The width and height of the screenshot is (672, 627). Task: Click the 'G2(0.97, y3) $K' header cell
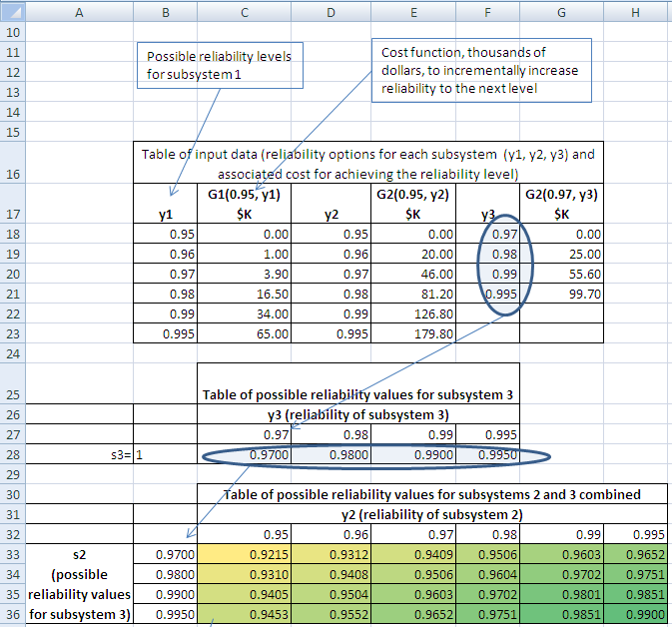[x=561, y=204]
